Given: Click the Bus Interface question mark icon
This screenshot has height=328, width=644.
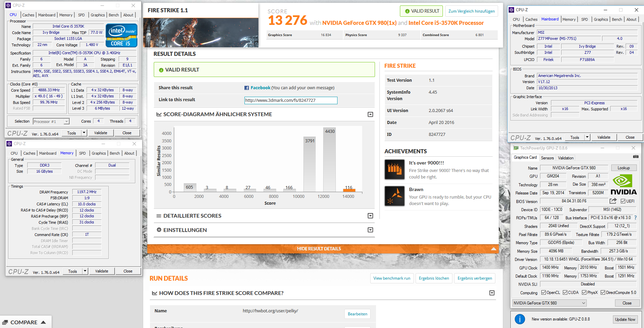Looking at the screenshot, I should click(x=635, y=218).
